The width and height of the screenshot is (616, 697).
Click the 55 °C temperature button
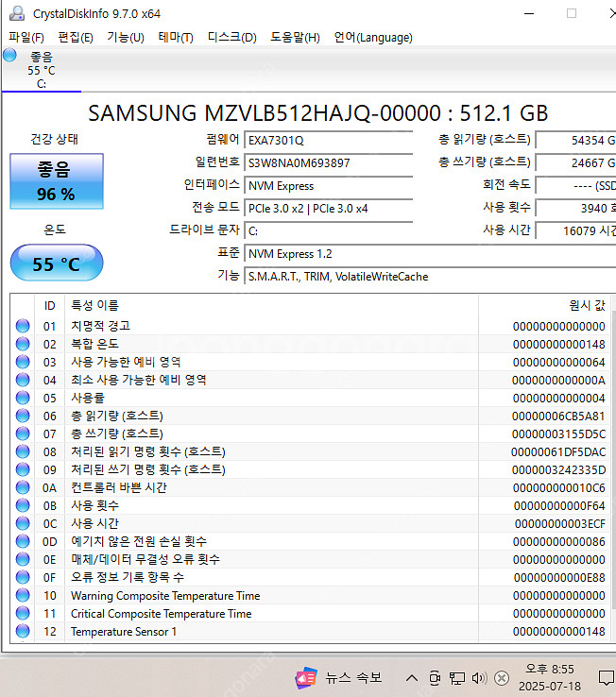[x=57, y=263]
